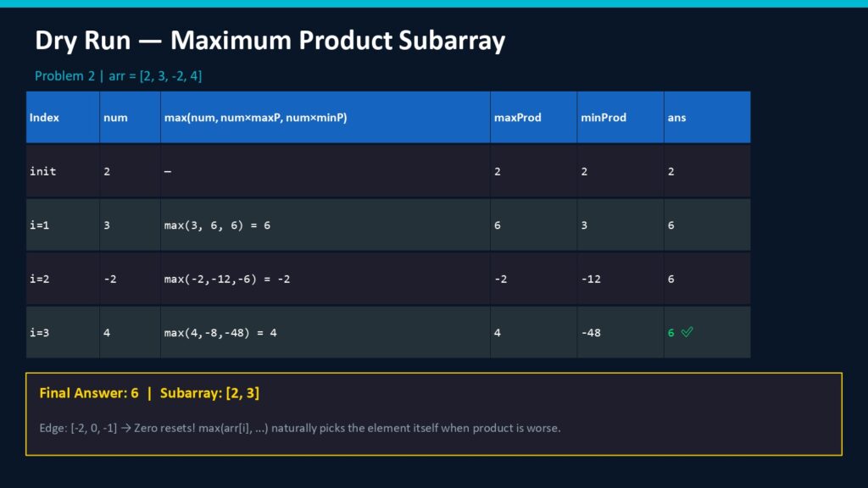Screen dimensions: 868x488
Task: Click the slide title 'Dry Run — Maximum Product Subarray'
Action: click(x=270, y=41)
